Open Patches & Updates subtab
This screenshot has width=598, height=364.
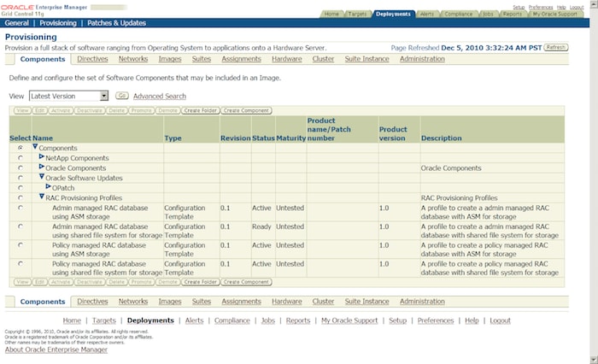point(116,23)
